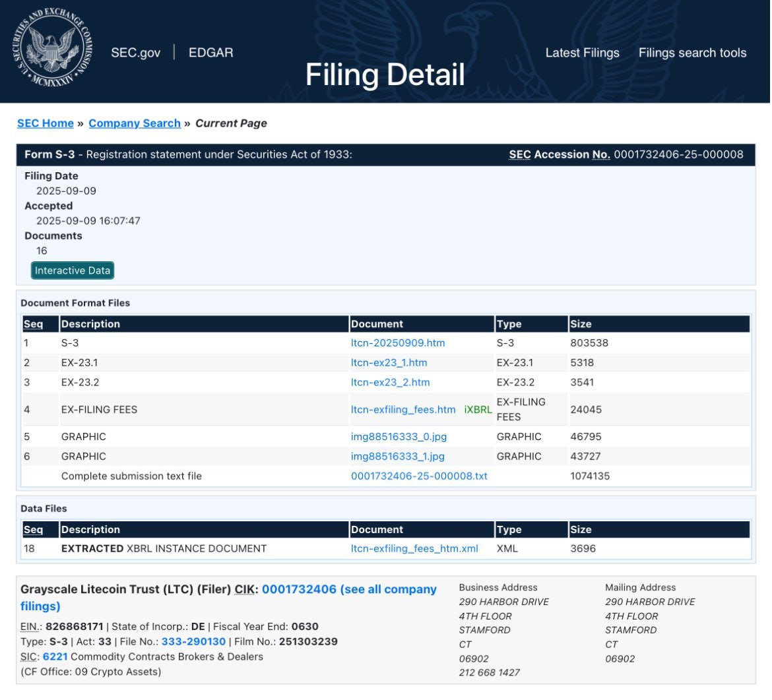Screen dimensions: 772x700
Task: Open Filings search tools menu item
Action: (x=692, y=53)
